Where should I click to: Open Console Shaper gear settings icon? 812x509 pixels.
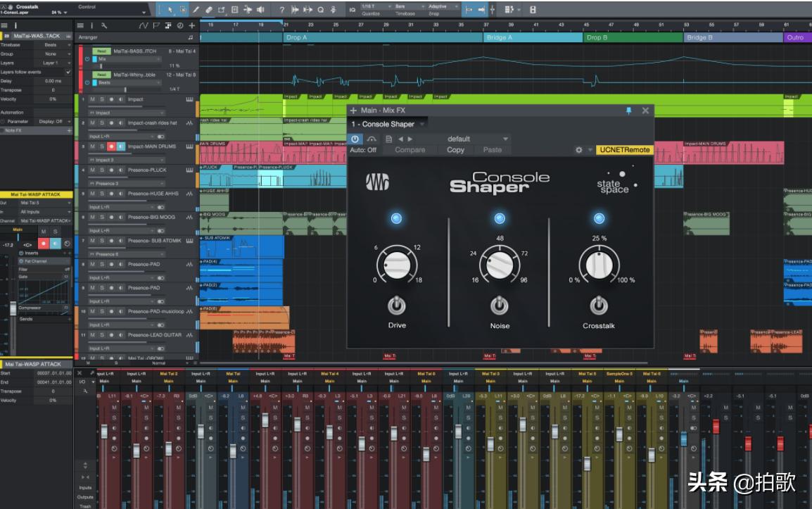click(579, 150)
